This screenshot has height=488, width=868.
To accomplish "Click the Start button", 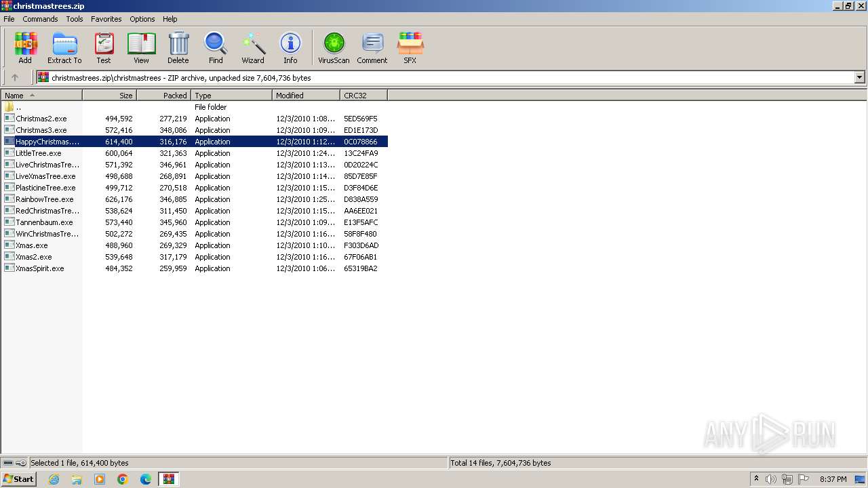I will 19,479.
